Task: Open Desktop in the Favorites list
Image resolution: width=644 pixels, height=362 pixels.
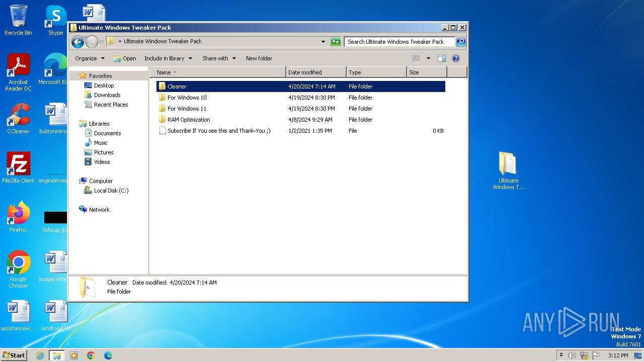Action: coord(104,85)
